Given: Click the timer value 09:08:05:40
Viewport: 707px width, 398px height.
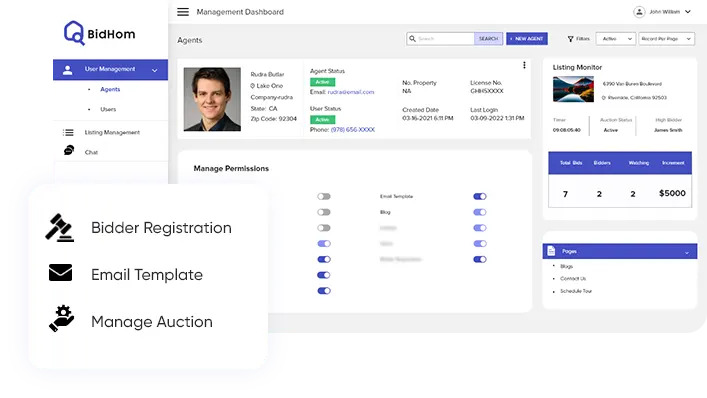Looking at the screenshot, I should pyautogui.click(x=566, y=130).
